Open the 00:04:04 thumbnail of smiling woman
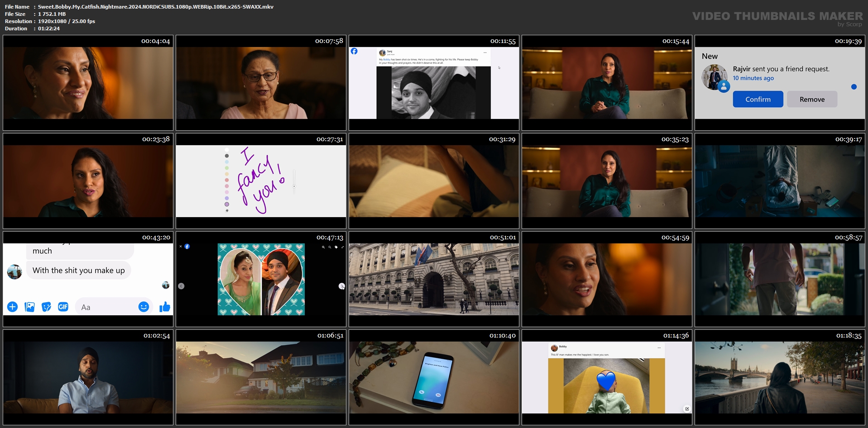The image size is (868, 428). point(88,83)
